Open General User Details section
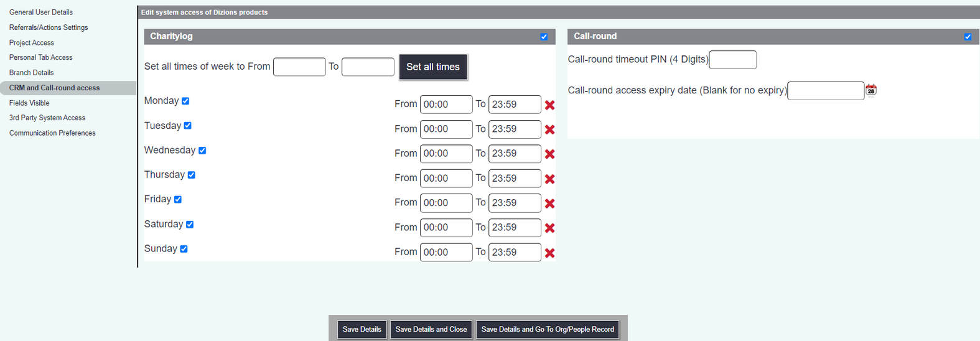The height and width of the screenshot is (341, 980). click(41, 12)
